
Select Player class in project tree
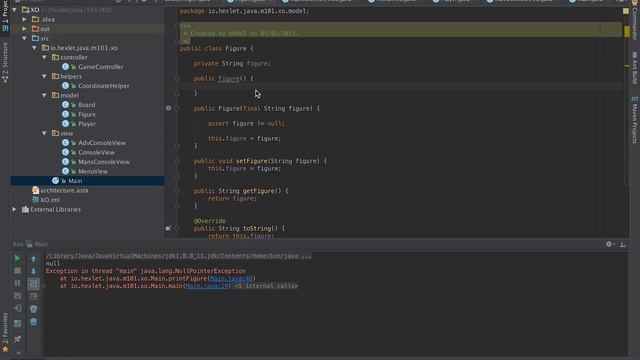87,124
